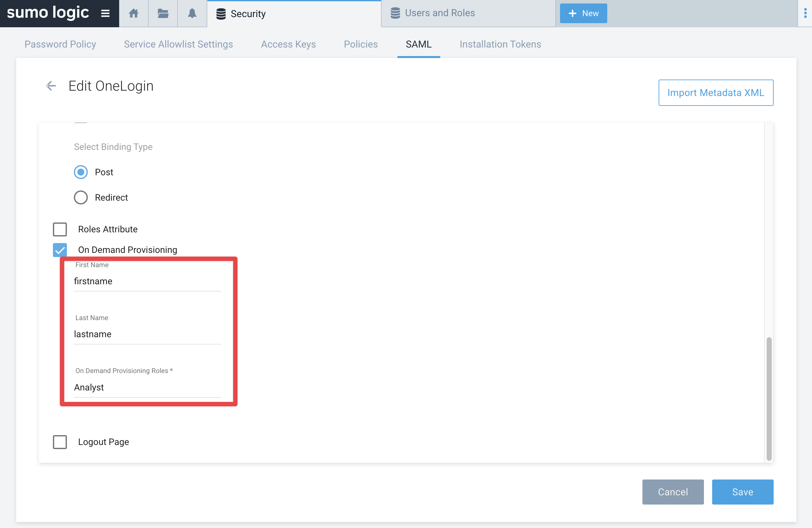Click the Select Binding Type label
812x528 pixels.
[113, 147]
